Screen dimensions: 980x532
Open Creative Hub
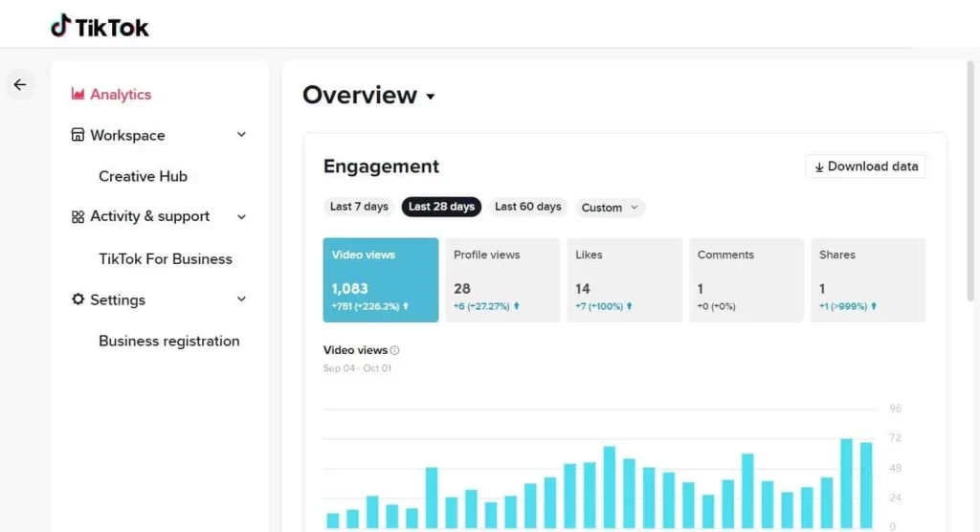tap(144, 176)
